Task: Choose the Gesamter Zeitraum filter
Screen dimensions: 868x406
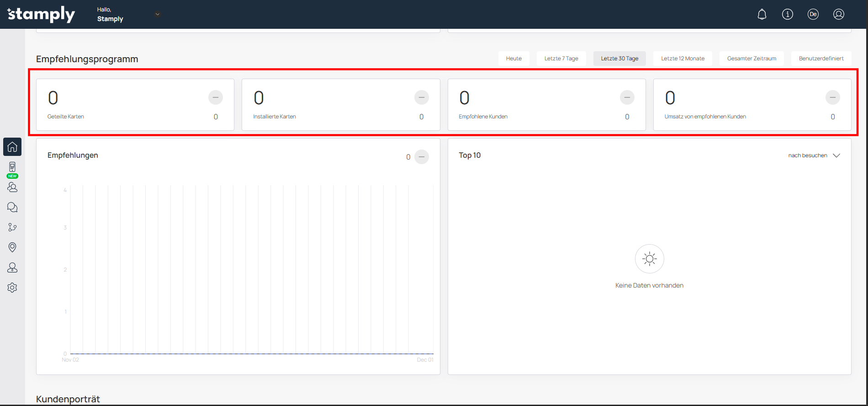Action: point(752,59)
